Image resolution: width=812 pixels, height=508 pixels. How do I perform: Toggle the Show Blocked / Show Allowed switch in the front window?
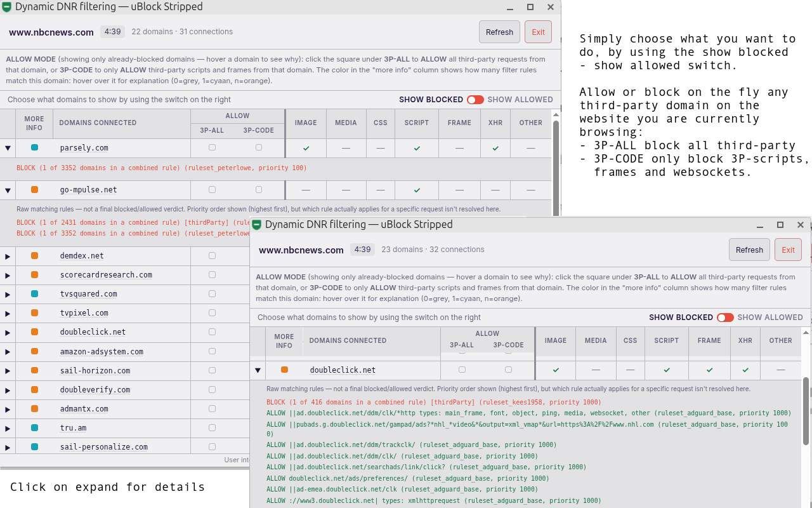[725, 317]
